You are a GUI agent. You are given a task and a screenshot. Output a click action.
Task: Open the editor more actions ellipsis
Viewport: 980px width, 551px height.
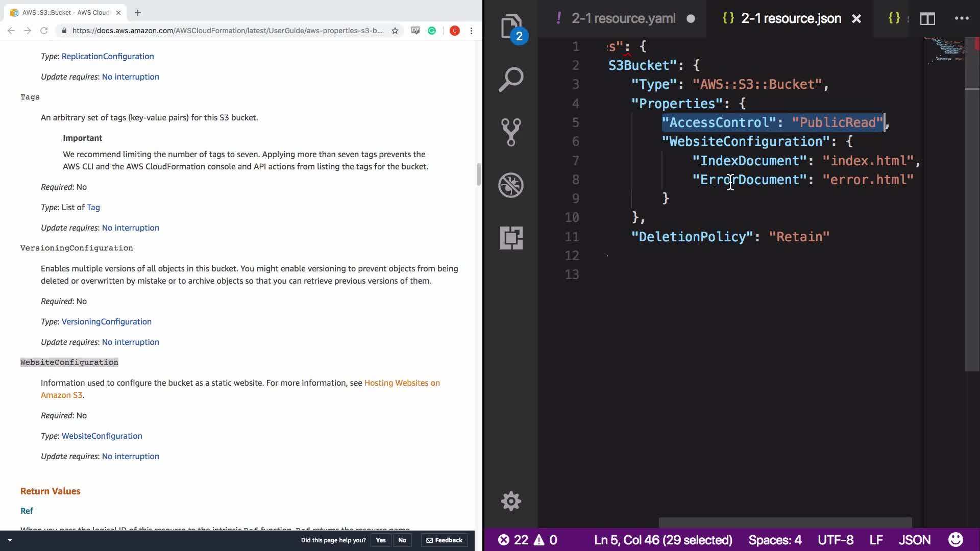point(962,18)
